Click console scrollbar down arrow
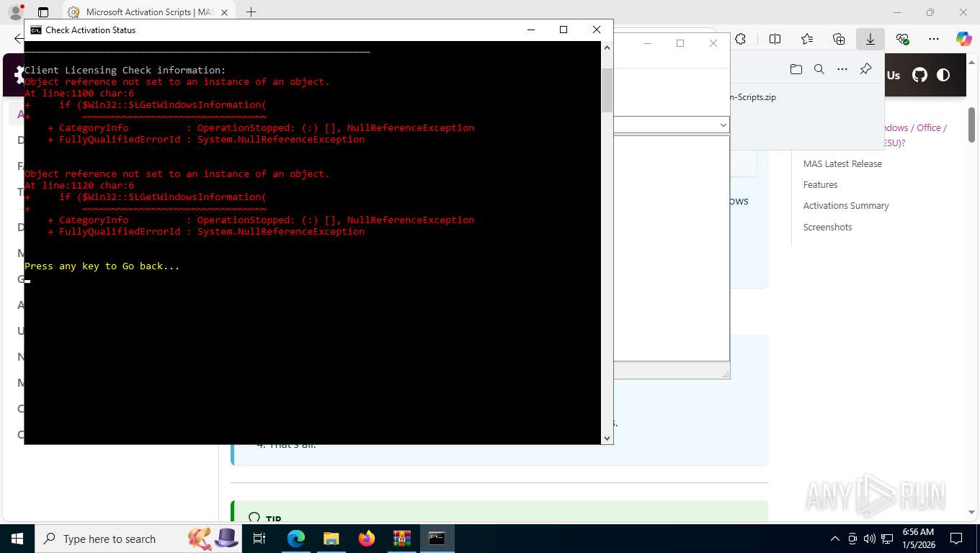Image resolution: width=980 pixels, height=553 pixels. click(607, 438)
